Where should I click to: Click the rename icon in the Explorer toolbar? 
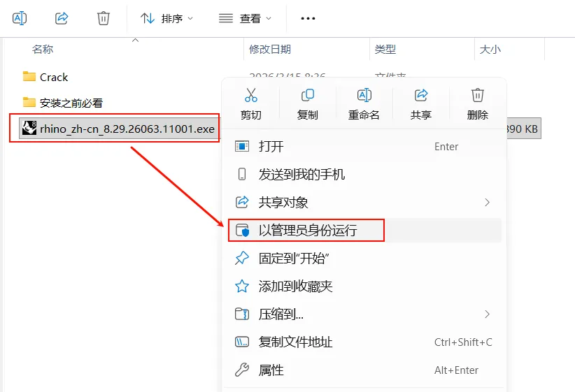click(x=20, y=18)
